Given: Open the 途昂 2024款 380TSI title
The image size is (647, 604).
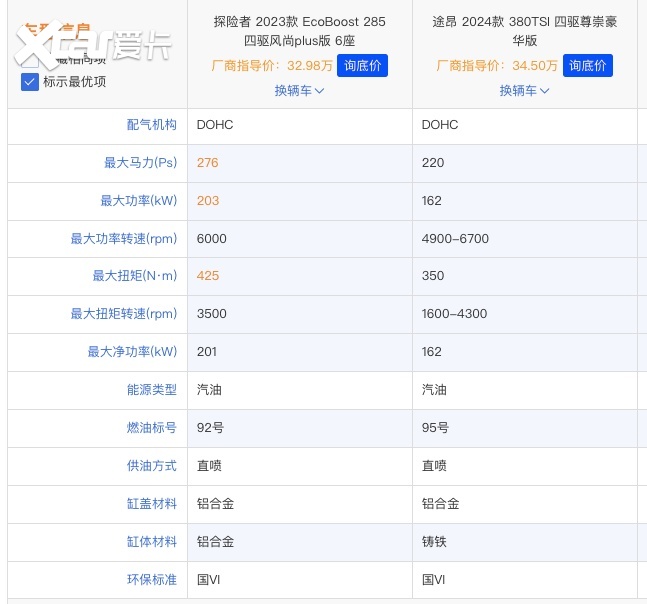Looking at the screenshot, I should (524, 31).
